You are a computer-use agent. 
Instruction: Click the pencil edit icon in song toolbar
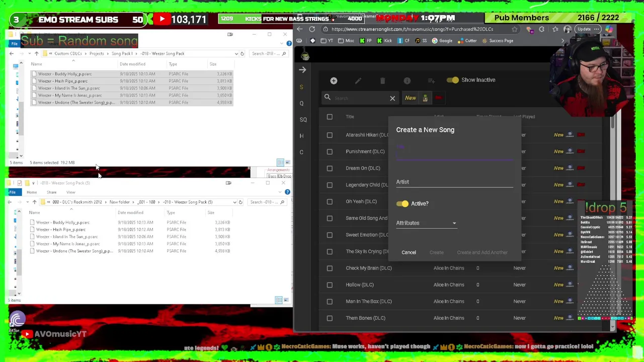coord(358,80)
